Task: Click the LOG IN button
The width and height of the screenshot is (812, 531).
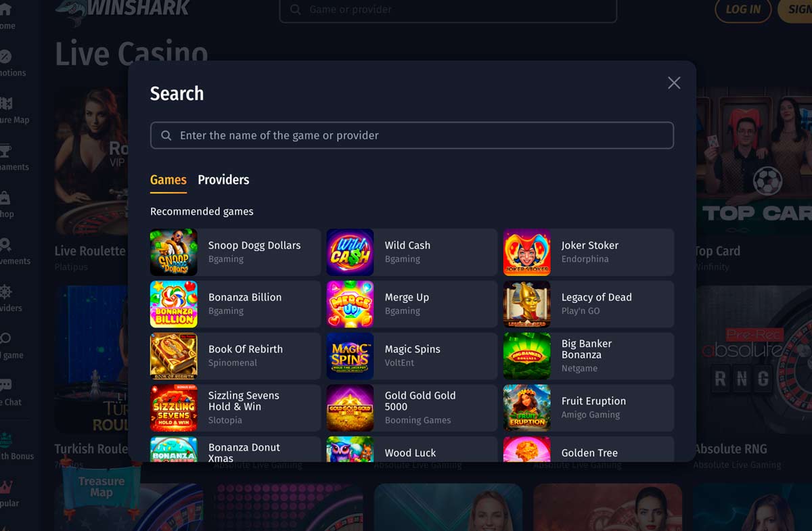Action: (743, 9)
